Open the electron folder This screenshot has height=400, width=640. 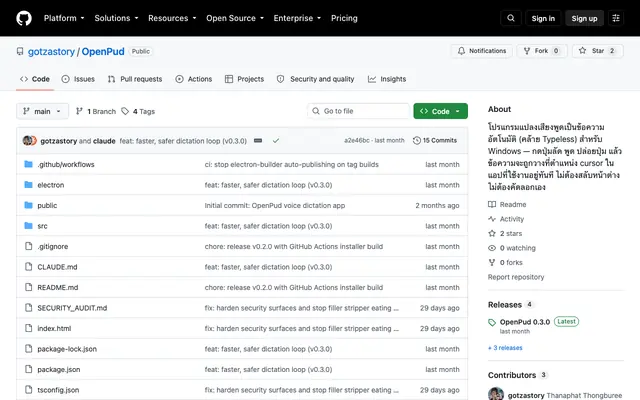click(51, 185)
